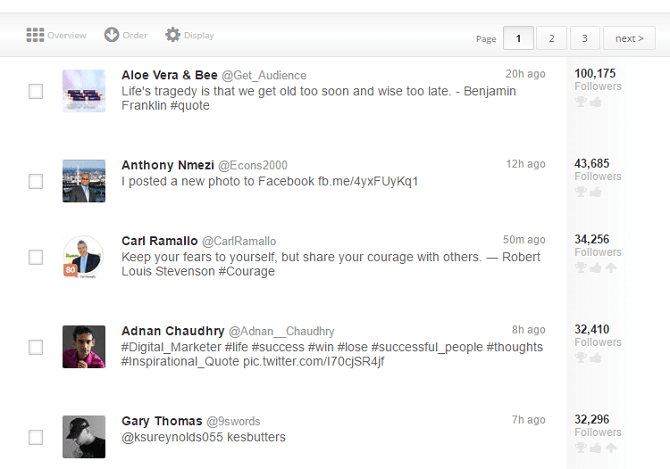670x469 pixels.
Task: Click the 32,296 follower count
Action: pos(592,419)
